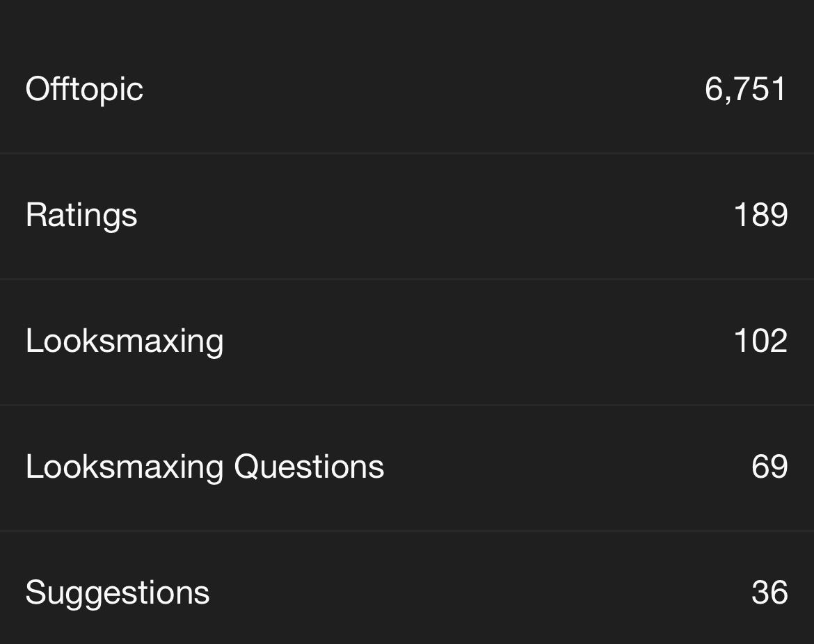Screen dimensions: 814x644
Task: Select the Suggestions row at bottom
Action: 407,588
